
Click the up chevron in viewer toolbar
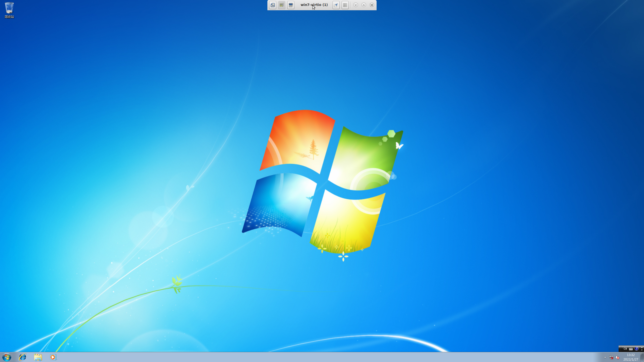[x=364, y=5]
